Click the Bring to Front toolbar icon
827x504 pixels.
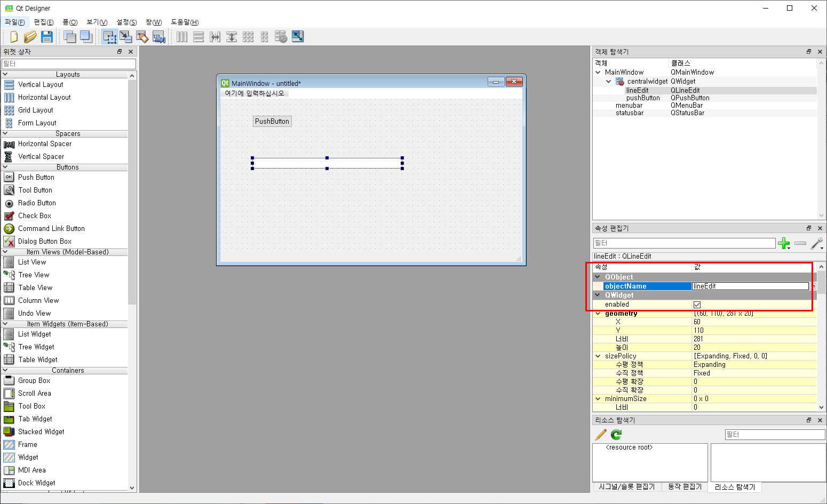point(86,37)
